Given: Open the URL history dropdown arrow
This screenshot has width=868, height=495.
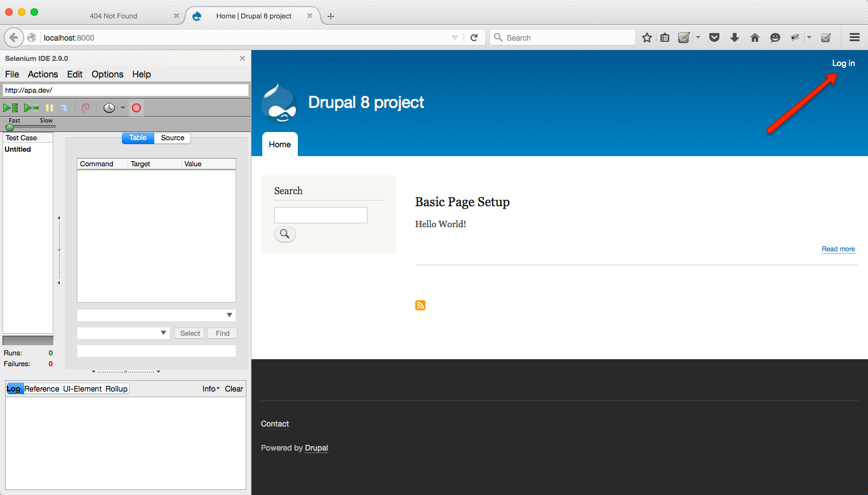Looking at the screenshot, I should (x=455, y=37).
